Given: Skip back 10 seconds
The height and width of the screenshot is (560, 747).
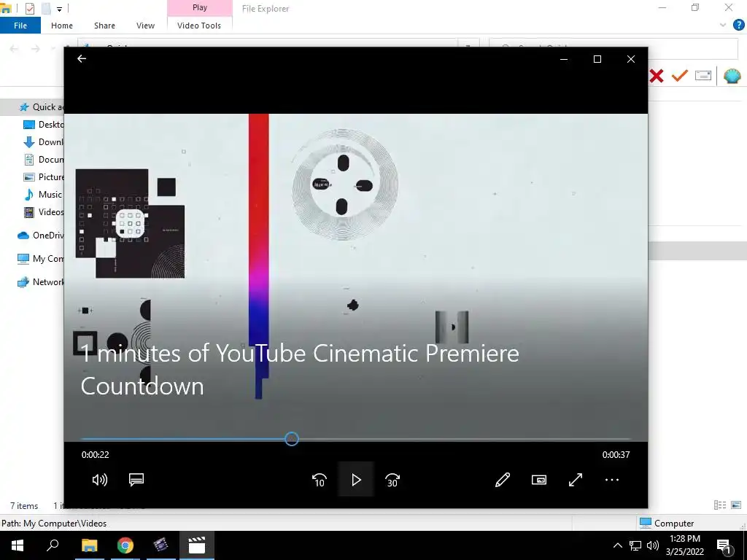Looking at the screenshot, I should (x=320, y=480).
